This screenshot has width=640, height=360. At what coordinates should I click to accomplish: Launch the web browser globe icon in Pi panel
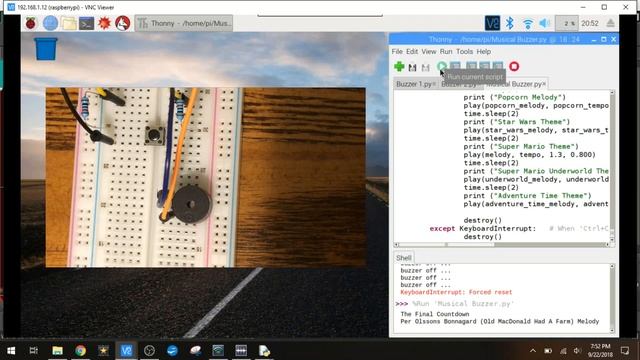coord(50,23)
